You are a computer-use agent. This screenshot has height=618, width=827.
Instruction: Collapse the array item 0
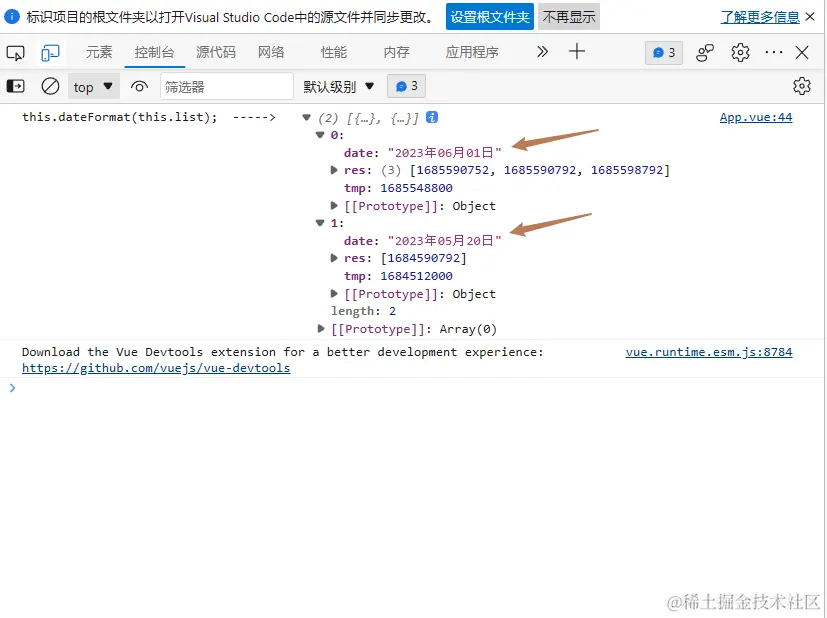320,135
